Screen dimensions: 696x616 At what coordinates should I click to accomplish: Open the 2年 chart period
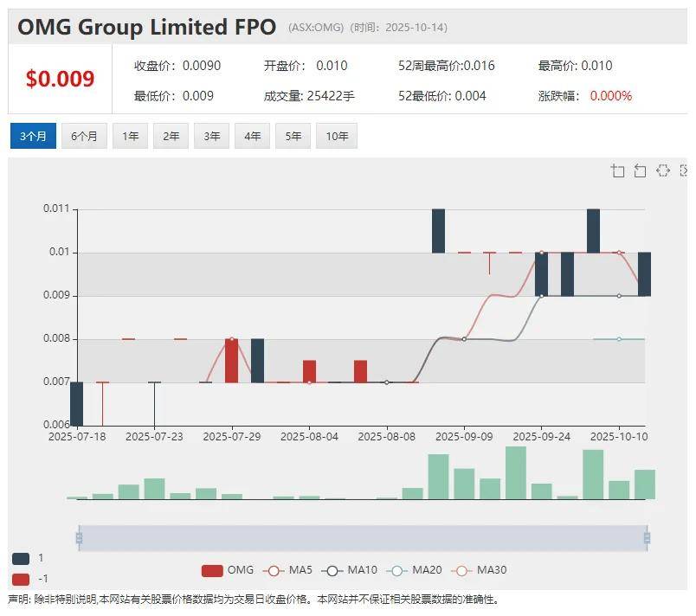pyautogui.click(x=171, y=137)
